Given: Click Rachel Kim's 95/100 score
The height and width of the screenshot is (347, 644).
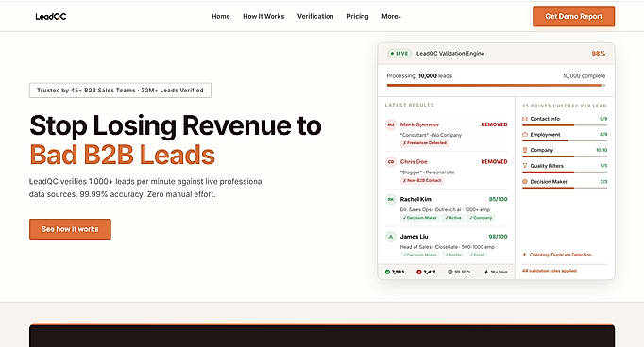Looking at the screenshot, I should click(x=498, y=199).
